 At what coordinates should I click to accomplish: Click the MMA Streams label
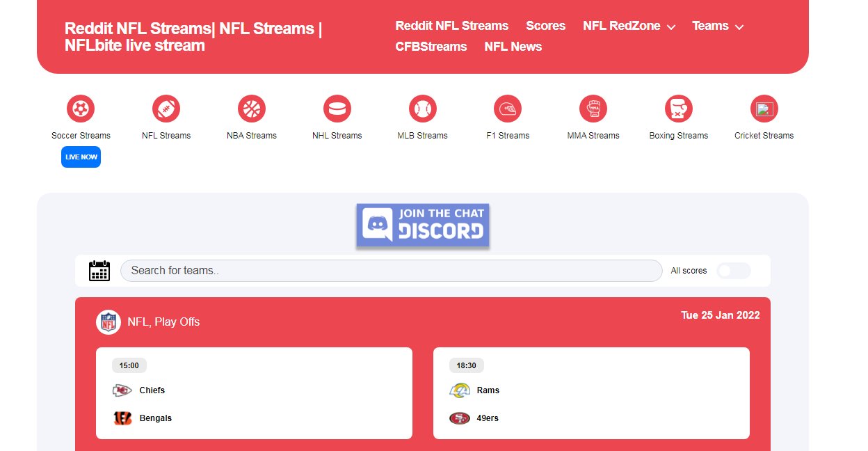(593, 136)
